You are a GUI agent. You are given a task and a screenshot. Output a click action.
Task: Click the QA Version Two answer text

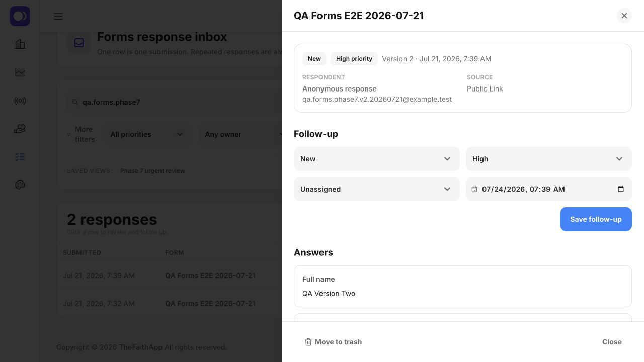(x=329, y=294)
